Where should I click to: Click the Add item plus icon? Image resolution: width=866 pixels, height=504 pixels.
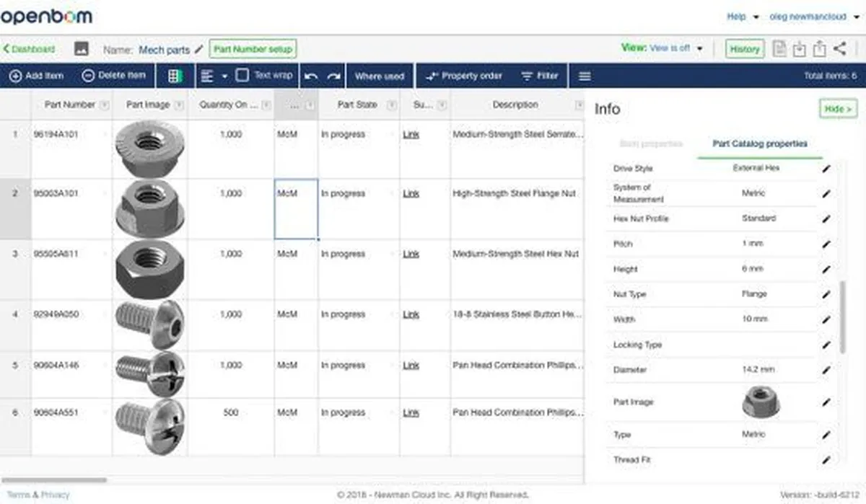(x=15, y=76)
